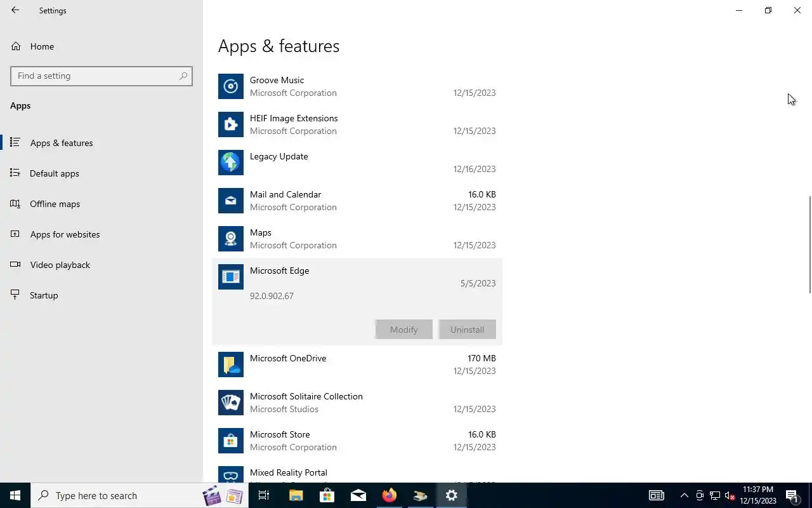Click the device connection tray icon
This screenshot has width=812, height=508.
point(699,495)
